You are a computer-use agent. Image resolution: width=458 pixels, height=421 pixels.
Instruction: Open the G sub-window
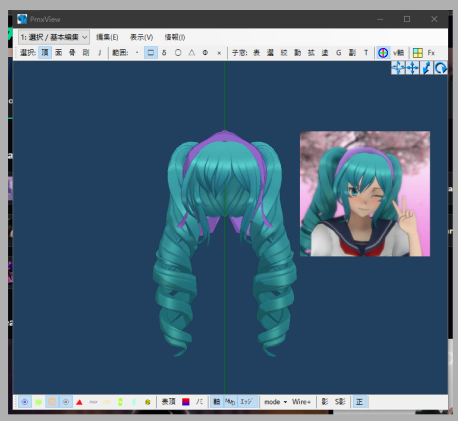pos(338,53)
